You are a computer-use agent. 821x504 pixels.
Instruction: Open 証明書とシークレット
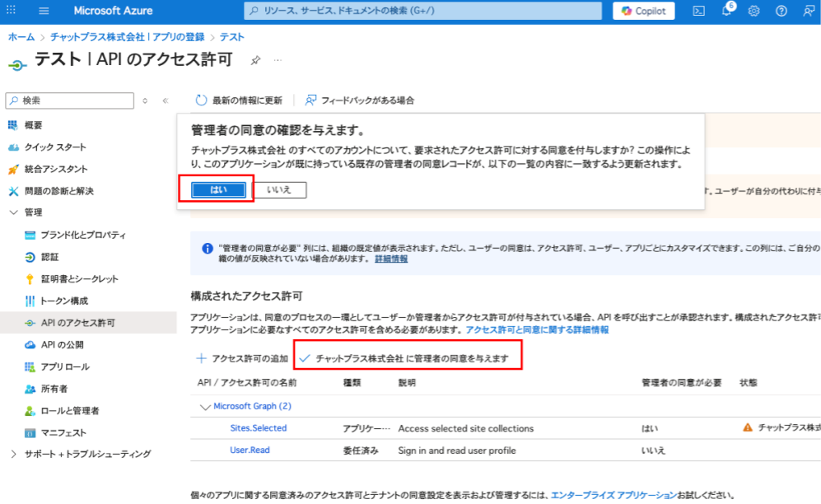coord(80,279)
